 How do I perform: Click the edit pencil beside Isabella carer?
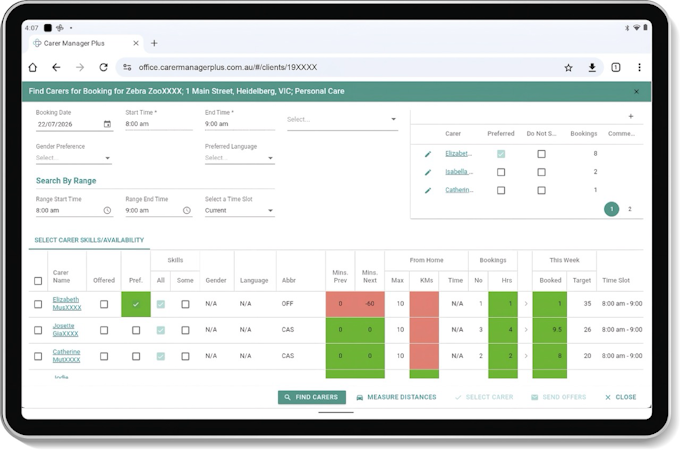(x=428, y=172)
